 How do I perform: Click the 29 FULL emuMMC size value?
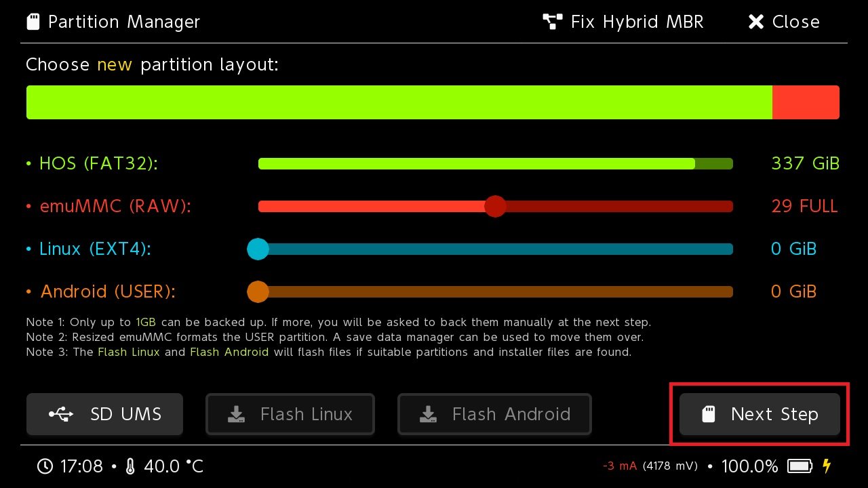coord(804,206)
